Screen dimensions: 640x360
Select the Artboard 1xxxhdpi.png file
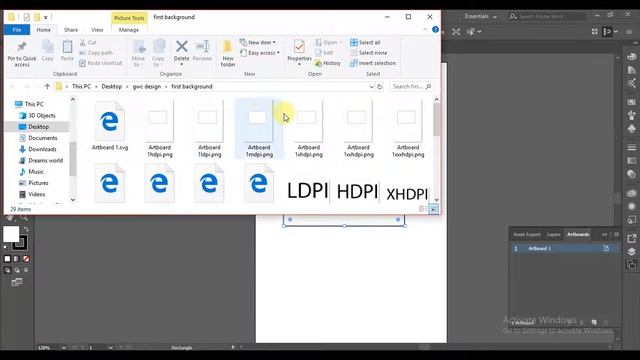(x=408, y=129)
